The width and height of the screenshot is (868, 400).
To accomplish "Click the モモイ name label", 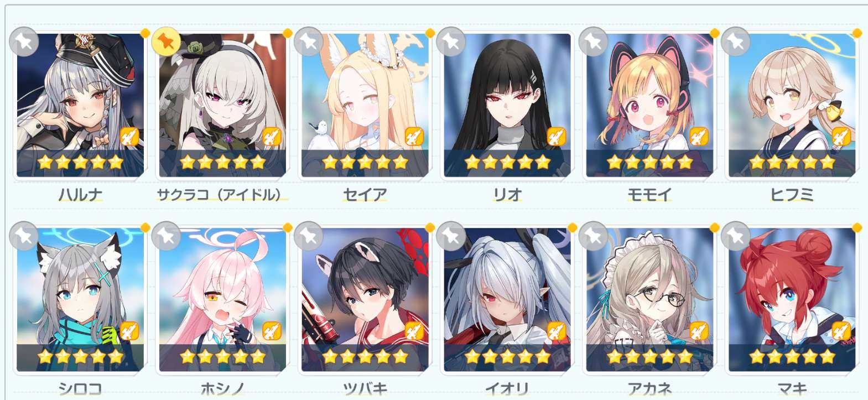I will pyautogui.click(x=649, y=194).
